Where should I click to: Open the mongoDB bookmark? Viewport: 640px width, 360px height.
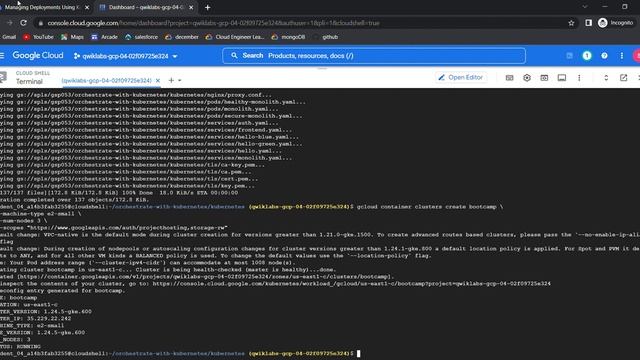pyautogui.click(x=288, y=37)
